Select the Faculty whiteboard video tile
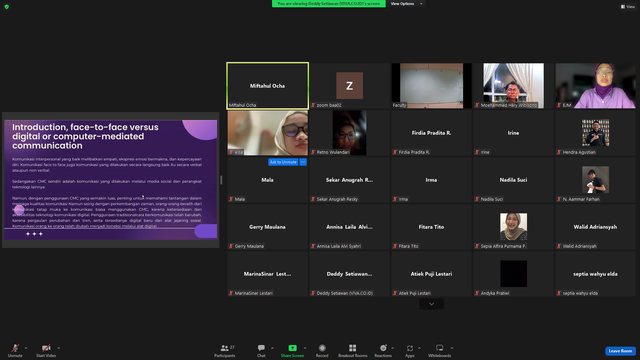This screenshot has height=360, width=640. click(431, 86)
